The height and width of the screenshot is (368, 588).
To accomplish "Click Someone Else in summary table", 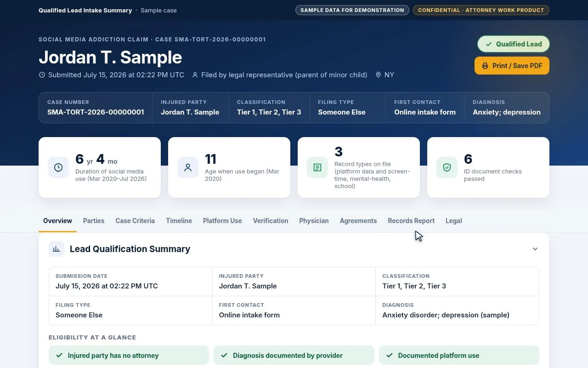I will pyautogui.click(x=79, y=315).
